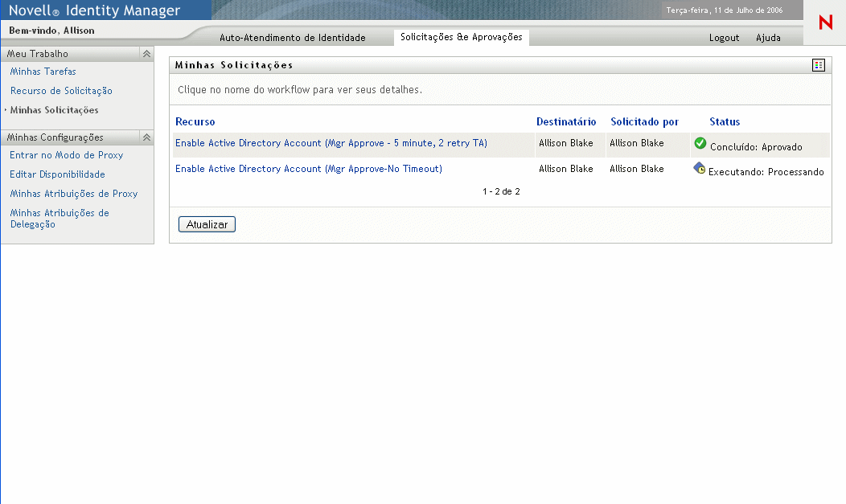Click the display options icon in Minhas Solicitações header
846x504 pixels.
819,65
